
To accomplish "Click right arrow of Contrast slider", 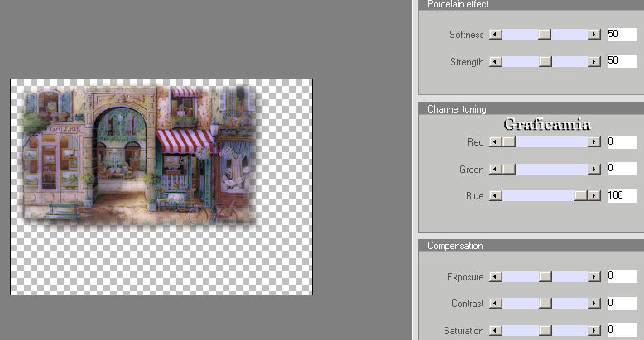I will (594, 304).
